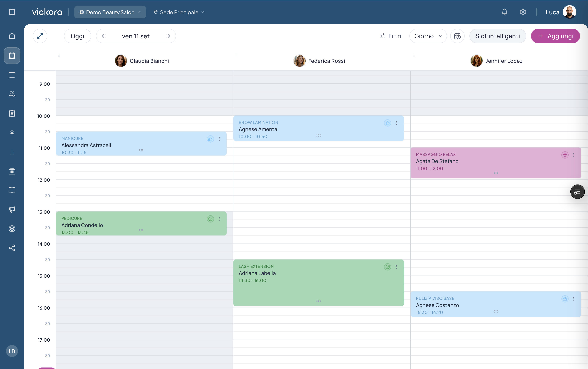Click the Oggi button
The height and width of the screenshot is (369, 588).
[77, 36]
